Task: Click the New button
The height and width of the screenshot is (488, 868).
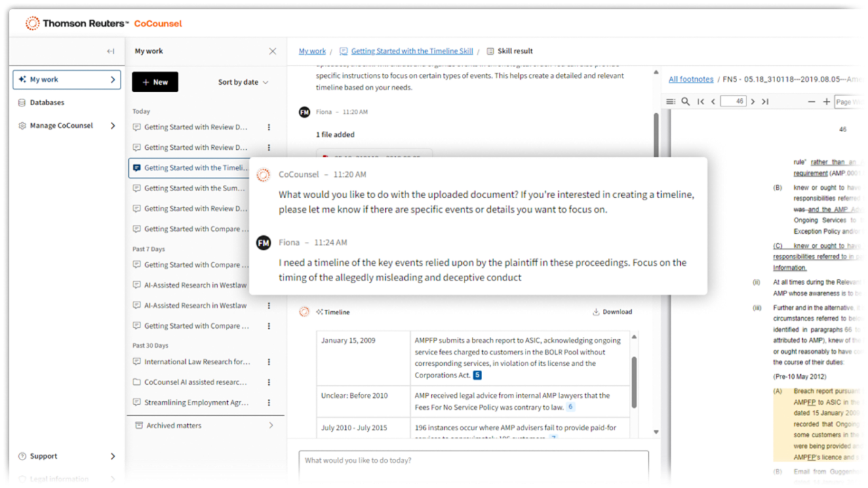Action: [x=155, y=82]
